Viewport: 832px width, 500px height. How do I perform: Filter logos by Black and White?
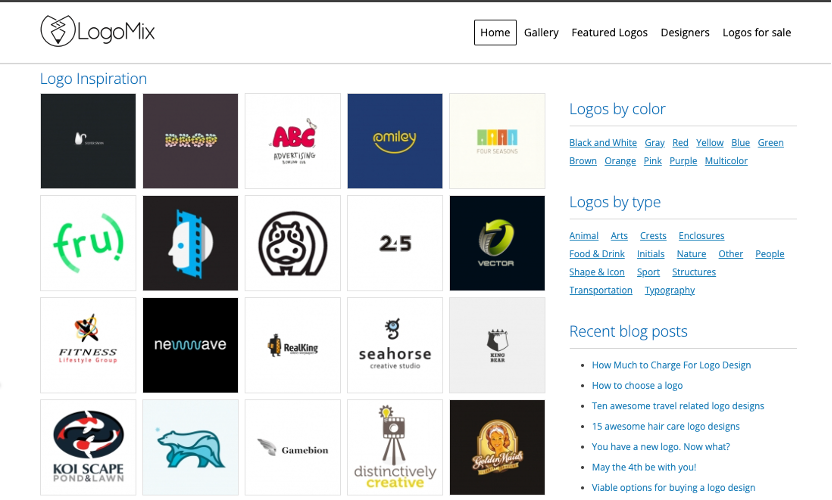click(x=603, y=143)
